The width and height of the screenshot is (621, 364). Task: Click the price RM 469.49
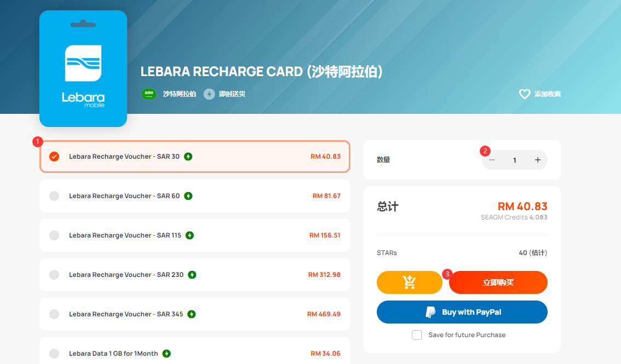(324, 314)
